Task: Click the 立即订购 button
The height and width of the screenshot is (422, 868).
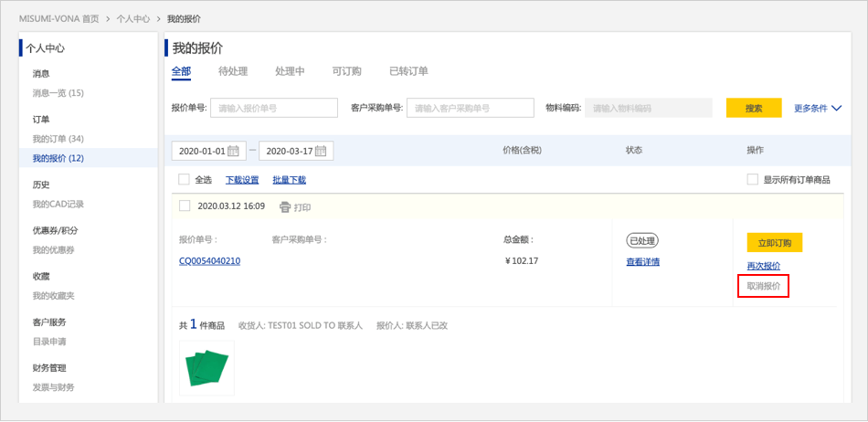Action: [774, 242]
